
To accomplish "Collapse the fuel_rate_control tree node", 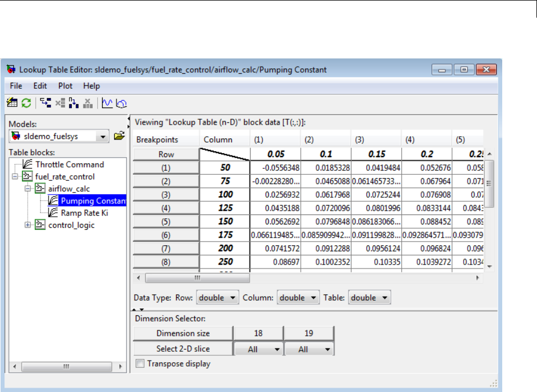I will 15,177.
